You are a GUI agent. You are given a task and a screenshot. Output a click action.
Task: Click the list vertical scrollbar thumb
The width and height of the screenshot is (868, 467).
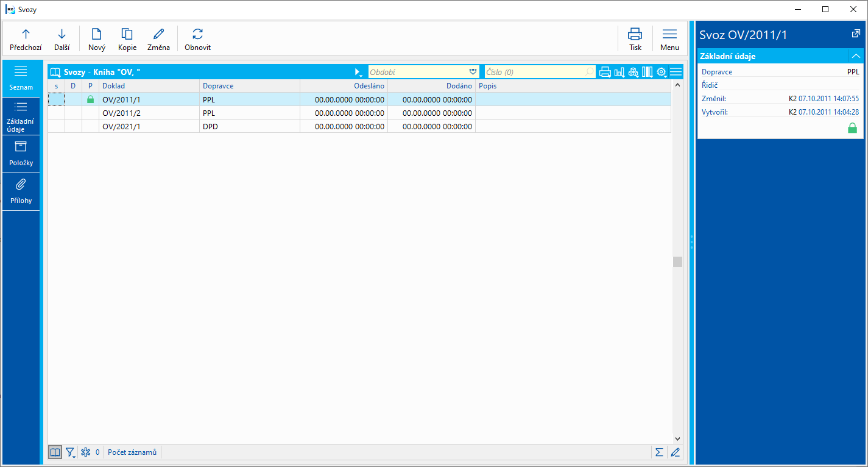[x=677, y=262]
